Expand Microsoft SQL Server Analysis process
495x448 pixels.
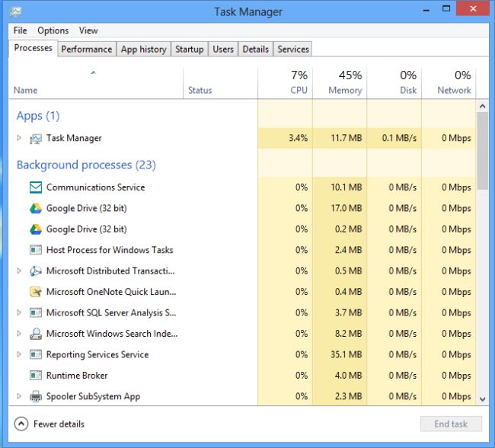[19, 312]
